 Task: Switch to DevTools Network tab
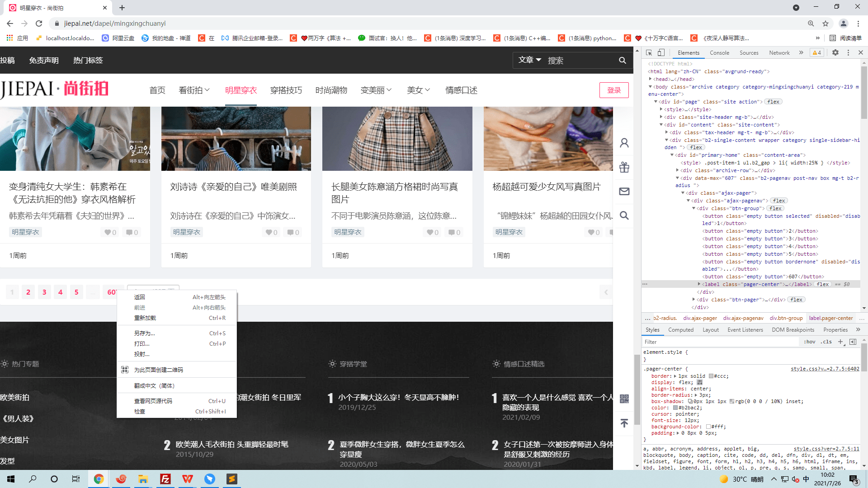(x=779, y=53)
